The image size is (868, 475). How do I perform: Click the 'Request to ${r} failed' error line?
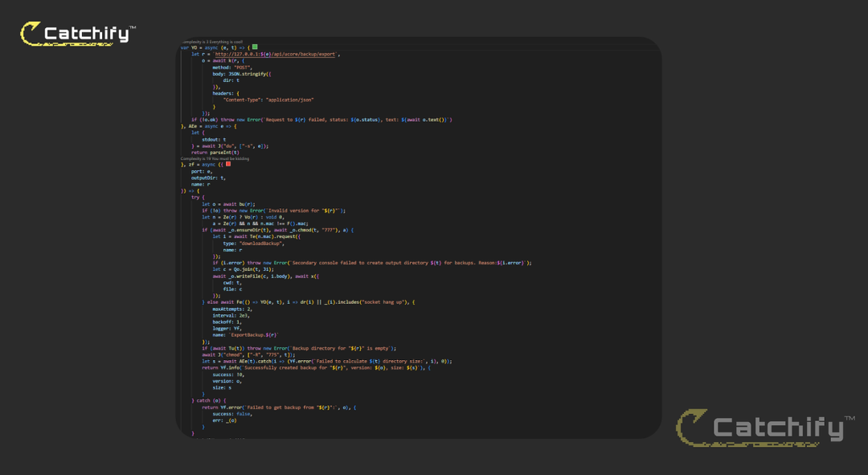coord(321,120)
